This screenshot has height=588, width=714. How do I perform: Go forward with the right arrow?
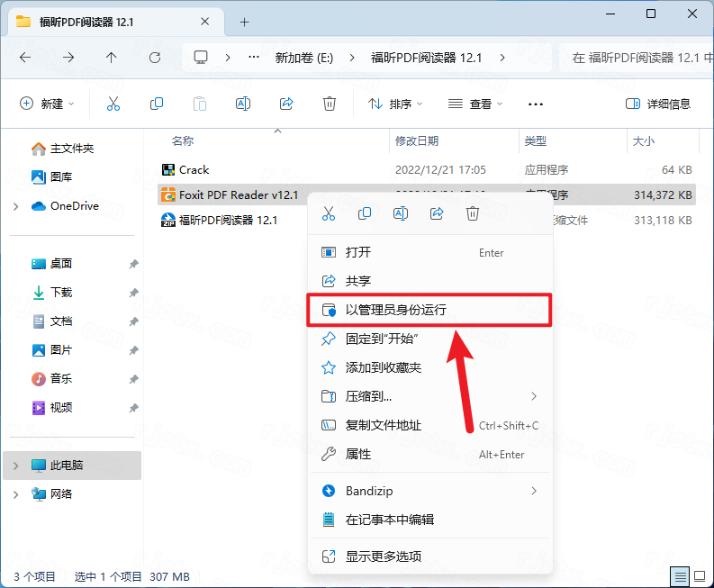pyautogui.click(x=68, y=58)
